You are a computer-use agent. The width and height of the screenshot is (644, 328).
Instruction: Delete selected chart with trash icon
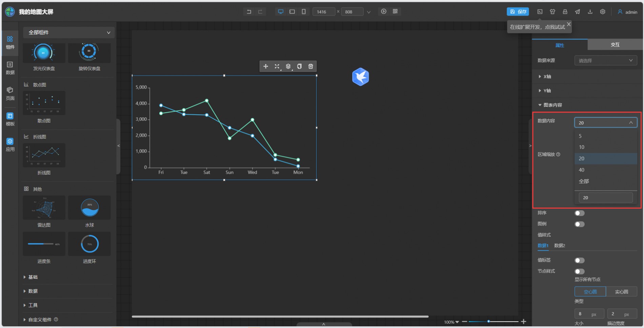coord(310,66)
